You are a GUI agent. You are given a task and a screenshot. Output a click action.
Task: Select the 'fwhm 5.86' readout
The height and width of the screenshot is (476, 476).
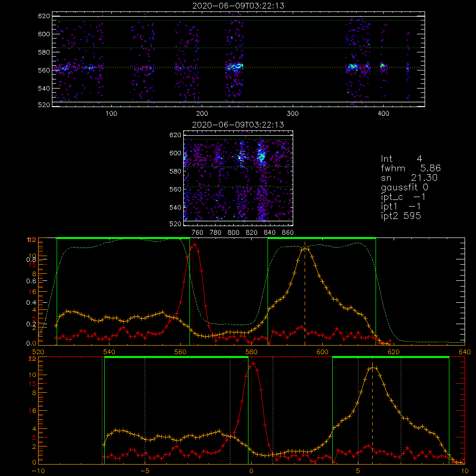click(x=411, y=168)
